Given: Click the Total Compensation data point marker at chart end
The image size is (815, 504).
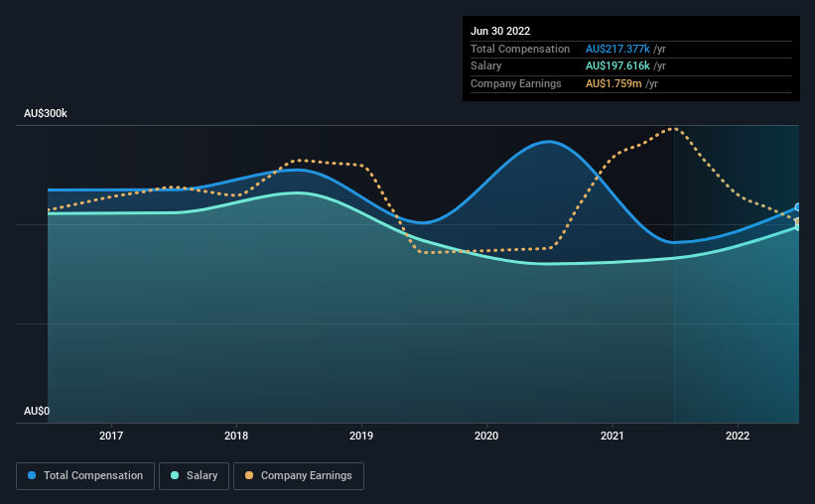Looking at the screenshot, I should (797, 207).
